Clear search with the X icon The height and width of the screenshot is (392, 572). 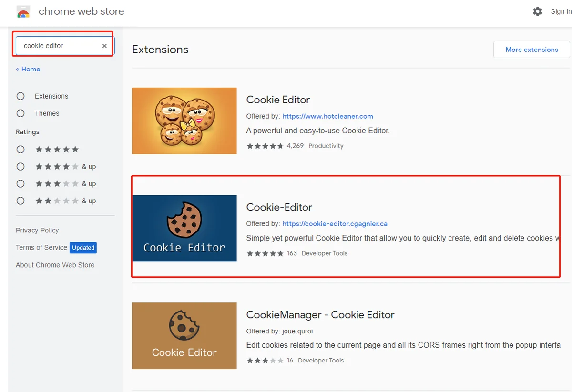[104, 46]
